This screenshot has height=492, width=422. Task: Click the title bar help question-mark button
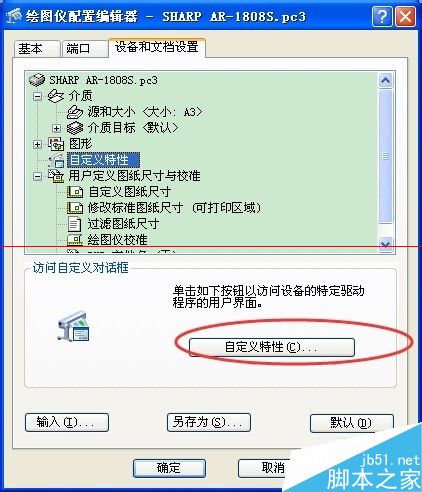pos(382,16)
